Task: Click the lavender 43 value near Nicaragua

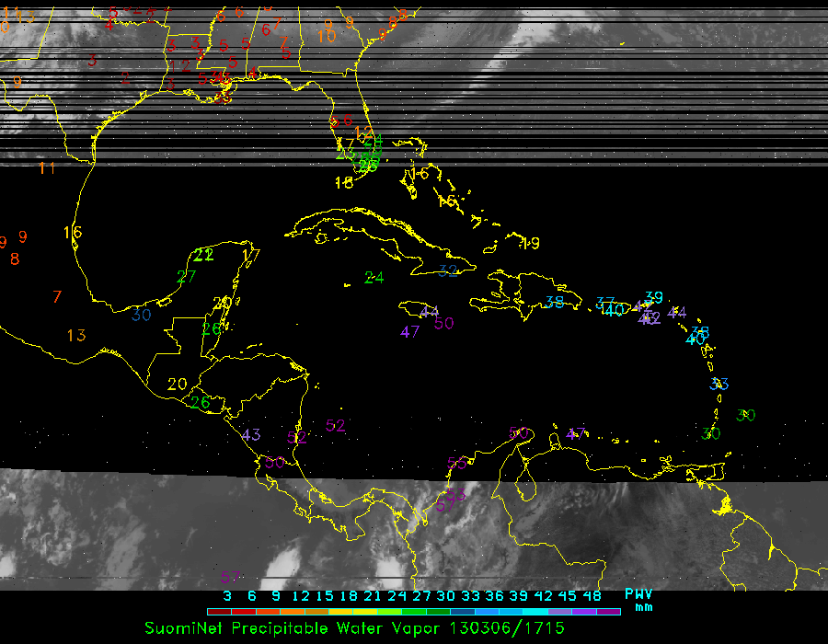Action: click(x=251, y=435)
